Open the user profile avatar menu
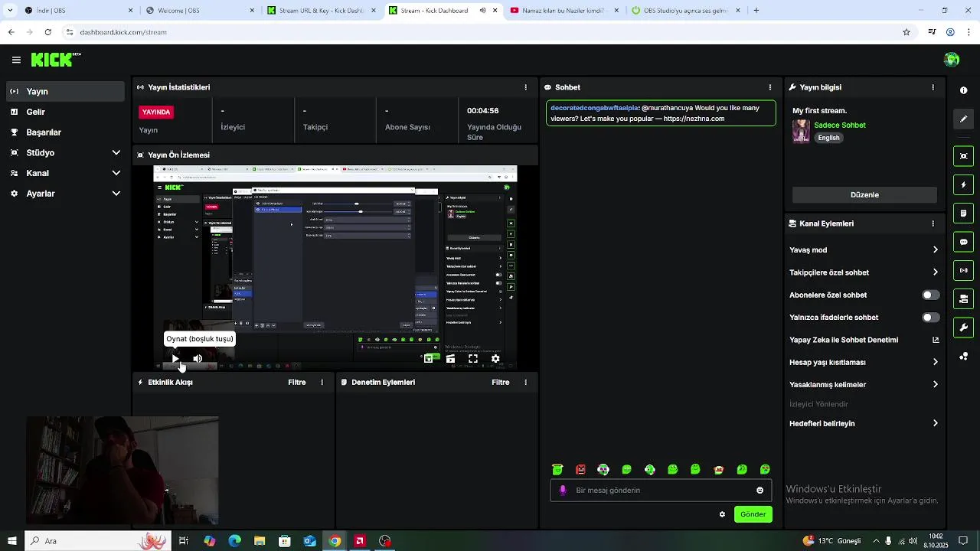 tap(952, 60)
